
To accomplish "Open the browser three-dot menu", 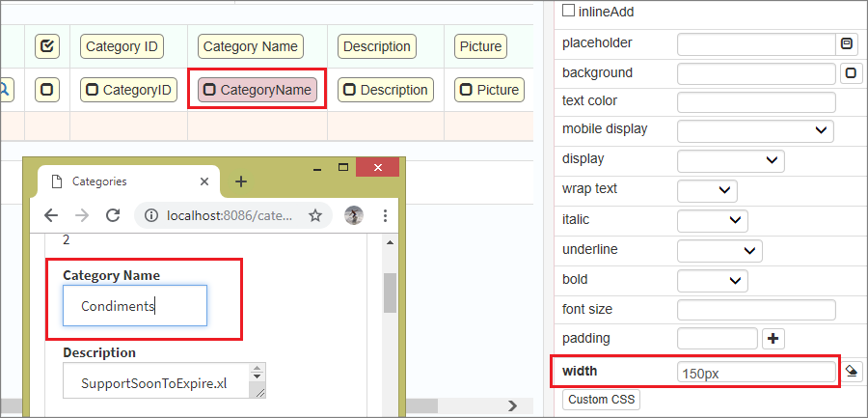I will click(x=385, y=215).
